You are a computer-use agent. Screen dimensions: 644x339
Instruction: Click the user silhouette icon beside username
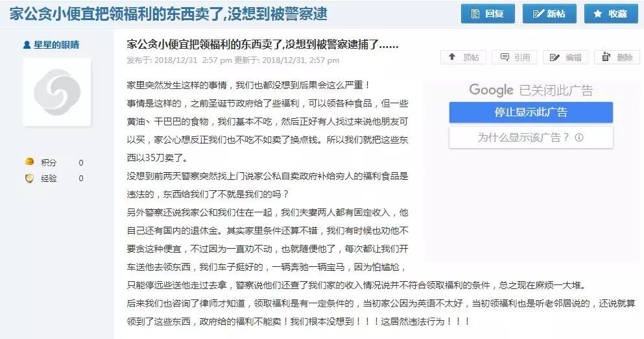(27, 45)
